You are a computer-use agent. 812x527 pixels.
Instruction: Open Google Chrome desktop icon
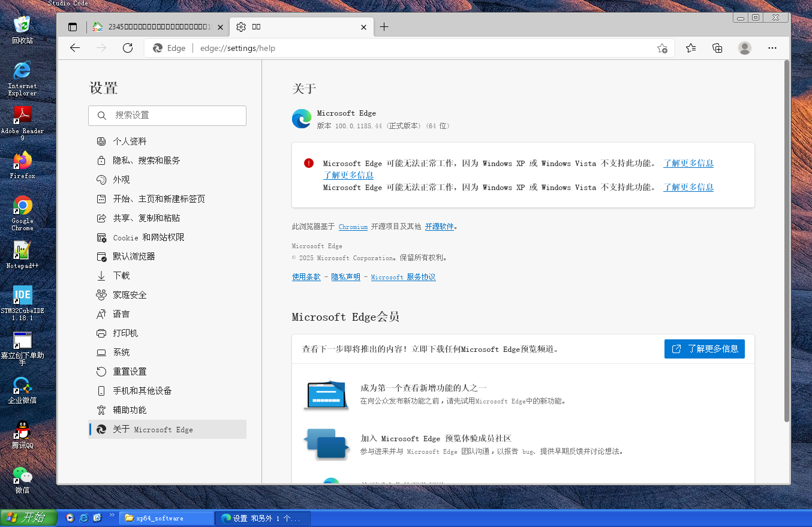(x=22, y=213)
